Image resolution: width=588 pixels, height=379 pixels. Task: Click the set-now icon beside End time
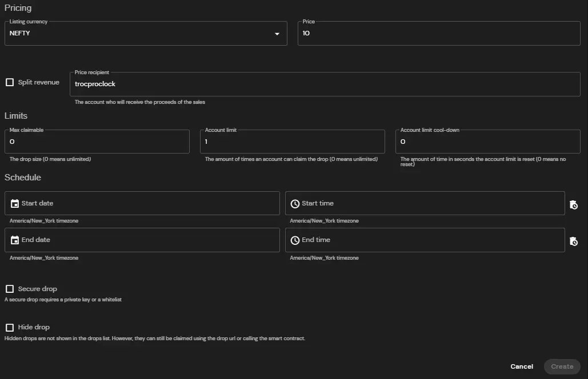pyautogui.click(x=573, y=241)
